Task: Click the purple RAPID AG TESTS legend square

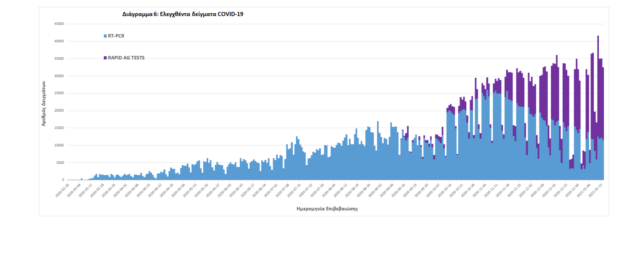Action: pyautogui.click(x=105, y=58)
